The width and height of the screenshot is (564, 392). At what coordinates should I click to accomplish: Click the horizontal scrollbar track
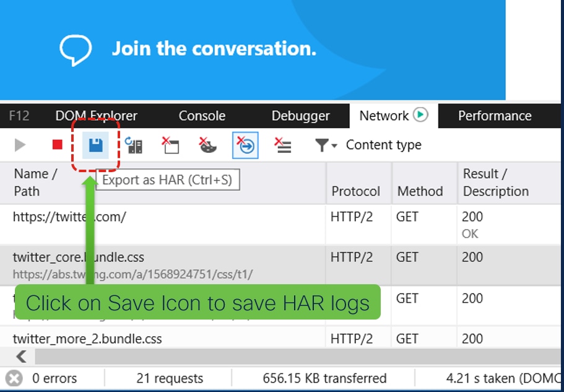click(x=298, y=357)
